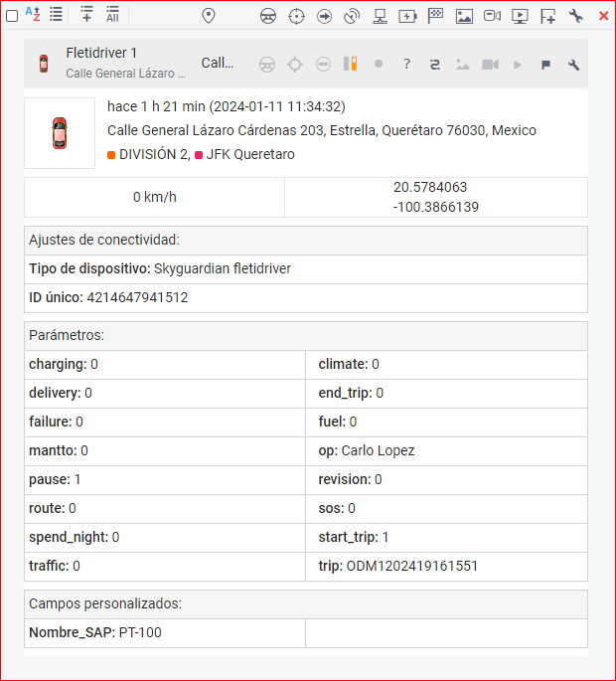Click the network computer icon in the header

(380, 16)
